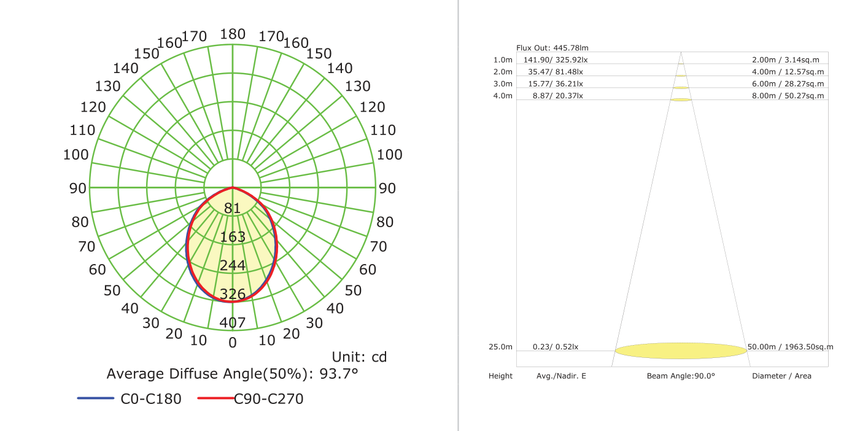
Task: Click the 'Diameter / Area' column footer
Action: pyautogui.click(x=781, y=376)
